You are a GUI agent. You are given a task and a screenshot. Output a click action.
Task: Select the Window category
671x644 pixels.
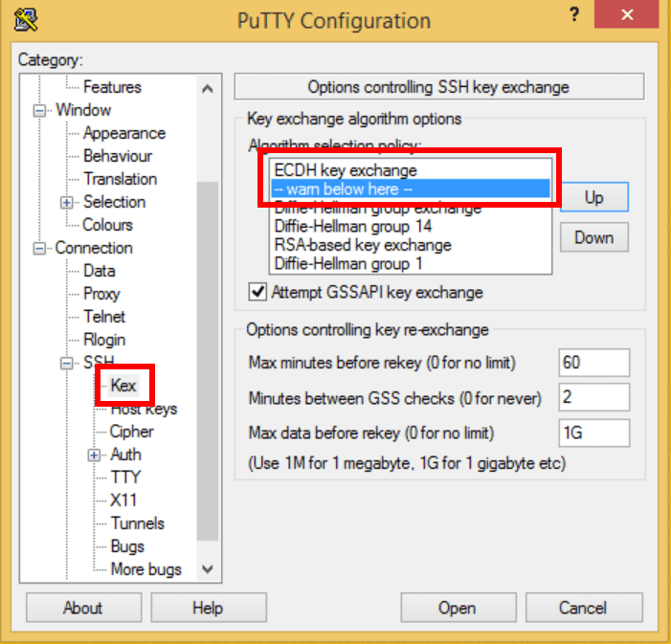click(x=83, y=110)
